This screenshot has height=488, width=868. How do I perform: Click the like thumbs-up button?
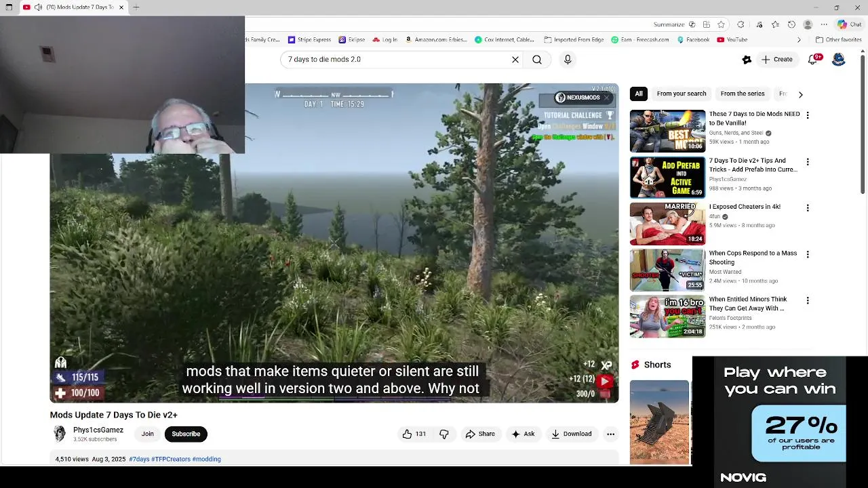(414, 434)
